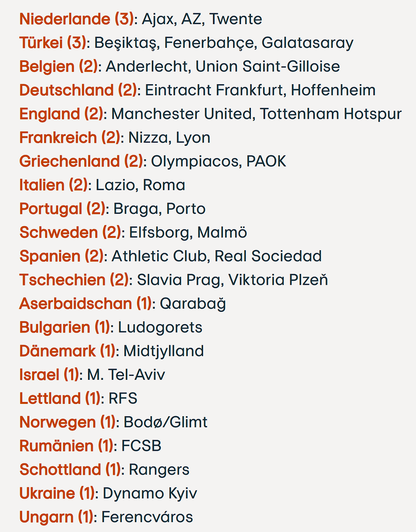The height and width of the screenshot is (532, 416).
Task: Click the Portugal (2) label
Action: 62,209
